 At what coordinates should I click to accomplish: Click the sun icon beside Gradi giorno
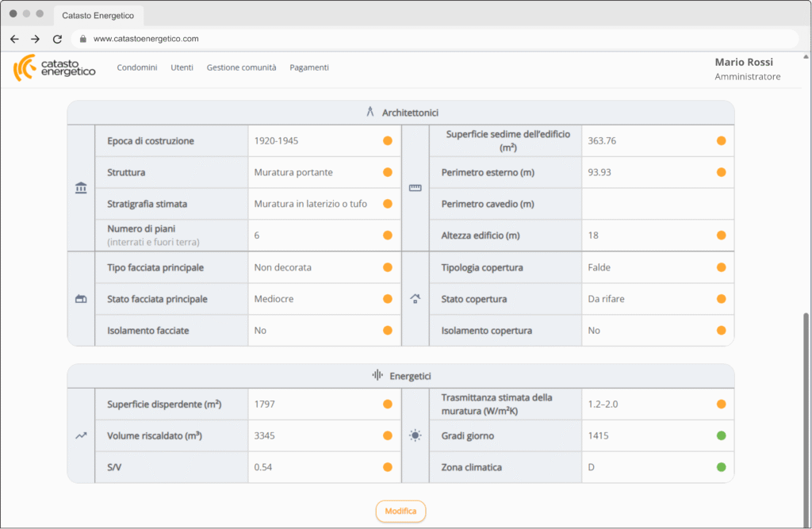416,435
